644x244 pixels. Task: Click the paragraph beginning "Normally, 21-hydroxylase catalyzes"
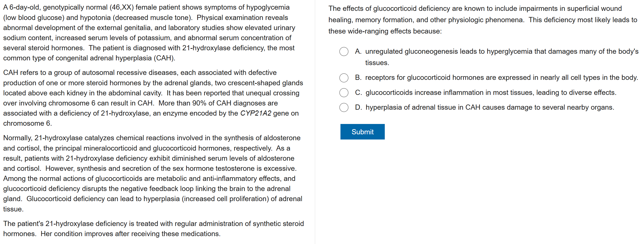point(152,173)
